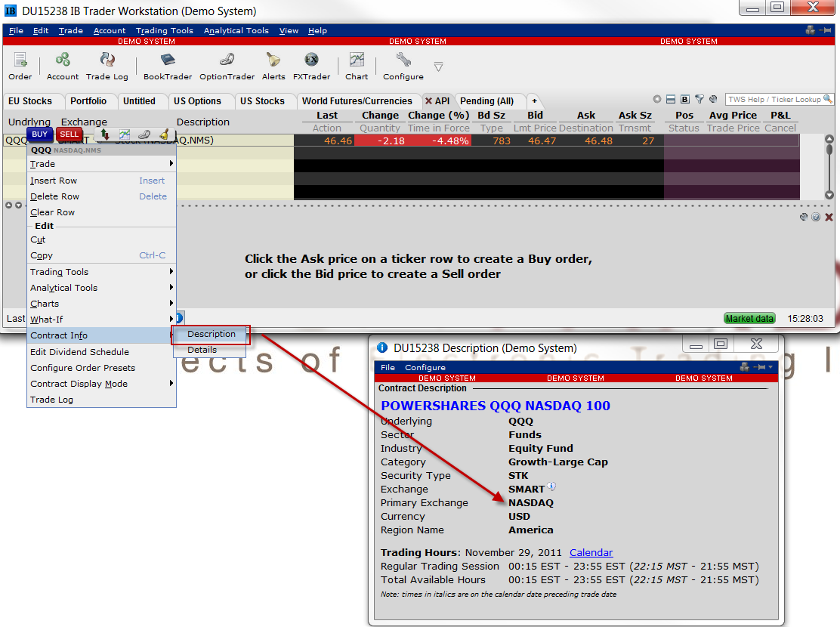Open the Help menu
This screenshot has width=840, height=627.
point(317,30)
